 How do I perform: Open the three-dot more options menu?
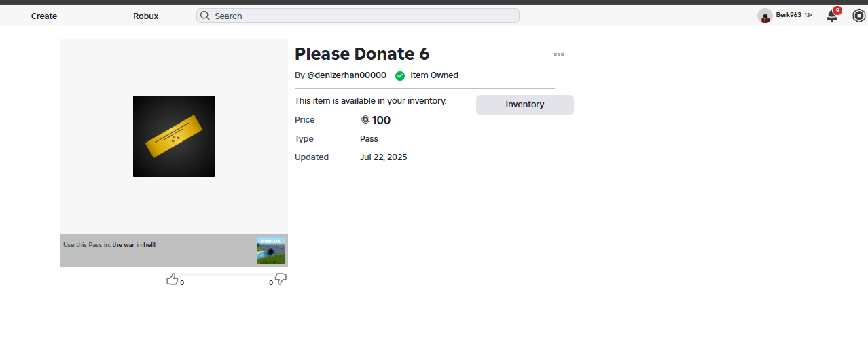(559, 54)
